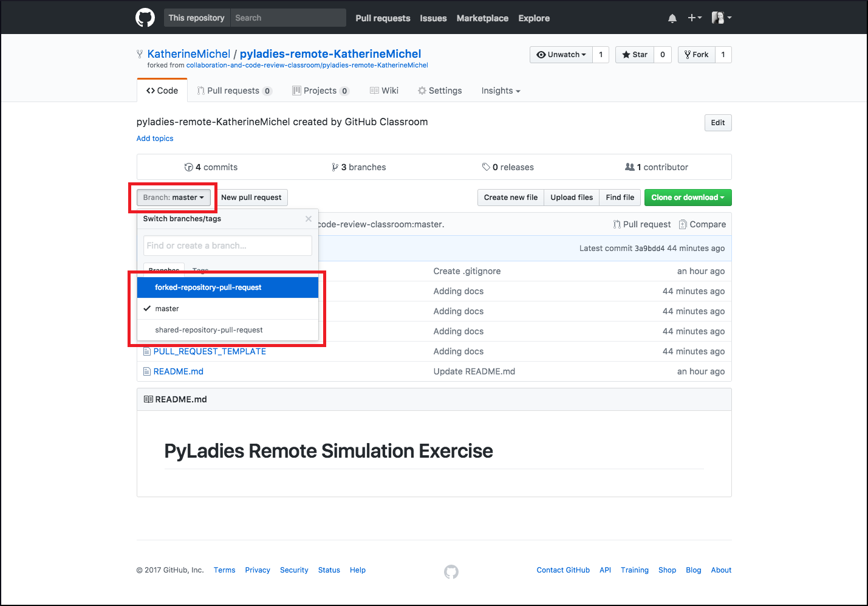View the watchers count next to Unwatch
The width and height of the screenshot is (868, 606).
601,55
